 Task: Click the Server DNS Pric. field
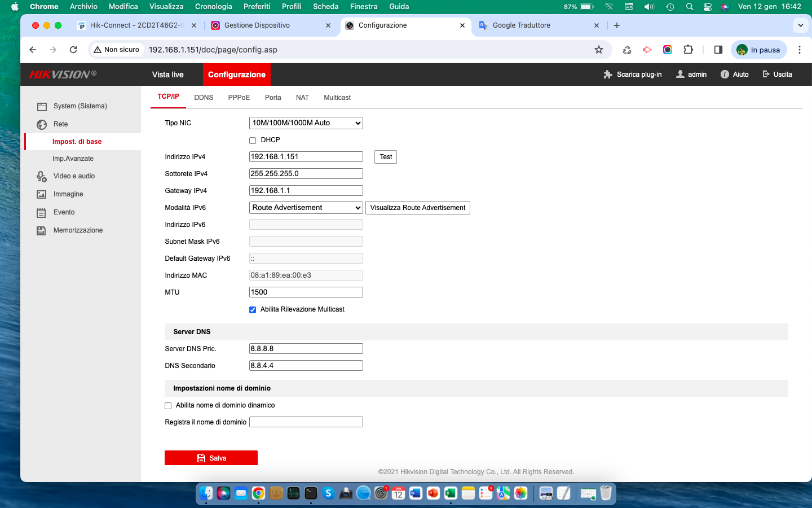click(306, 349)
